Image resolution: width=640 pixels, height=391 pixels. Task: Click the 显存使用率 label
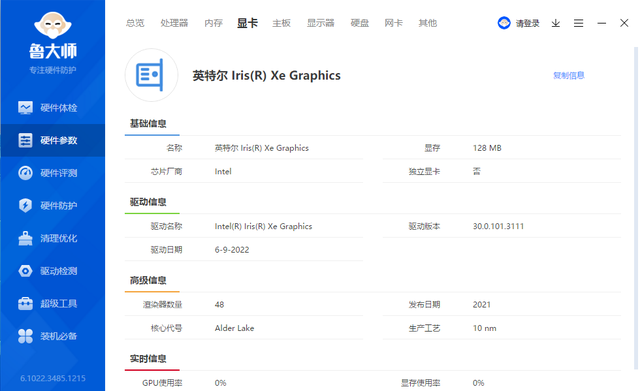420,383
